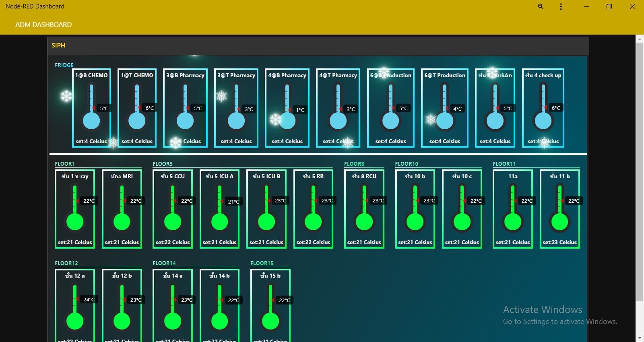This screenshot has width=644, height=342.
Task: Open the search magnifier in title bar
Action: 541,6
